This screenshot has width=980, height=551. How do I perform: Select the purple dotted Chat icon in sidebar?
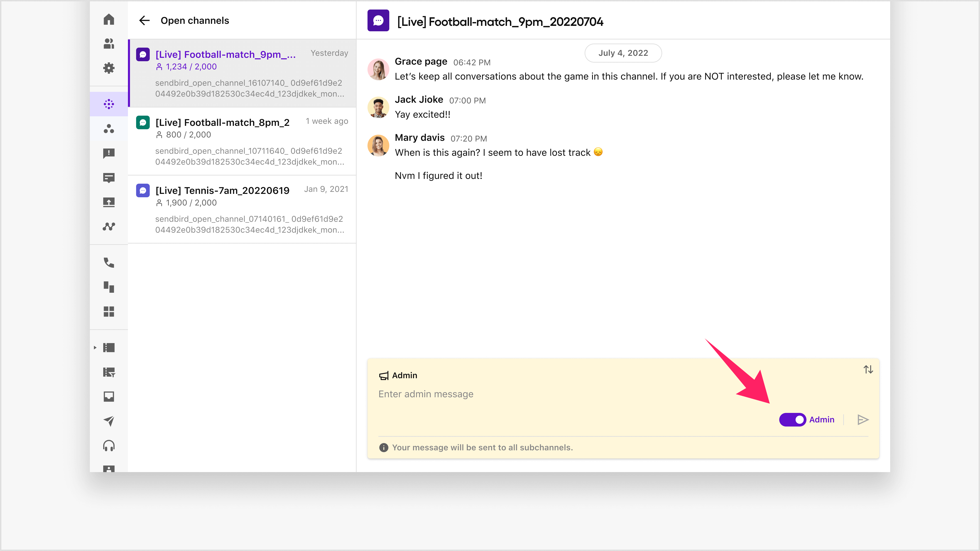[109, 104]
